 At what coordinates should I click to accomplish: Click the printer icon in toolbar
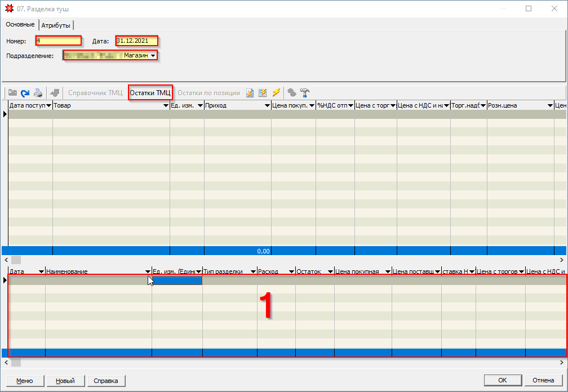point(38,93)
